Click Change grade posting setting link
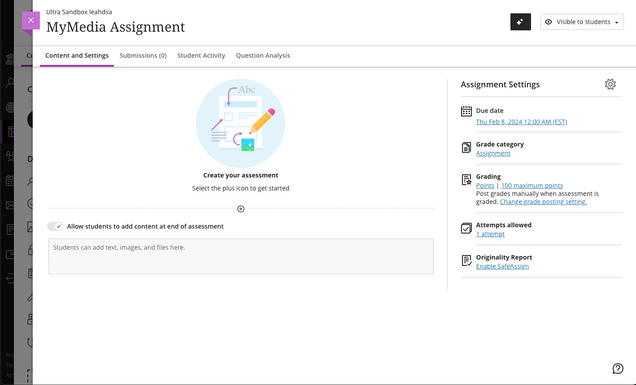The width and height of the screenshot is (636, 385). [x=543, y=202]
